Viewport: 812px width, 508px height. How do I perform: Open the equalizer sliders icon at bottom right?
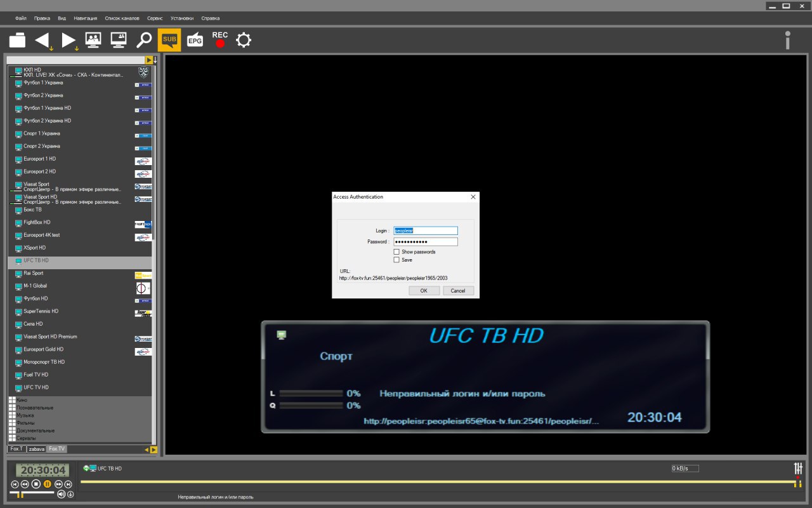click(x=798, y=469)
